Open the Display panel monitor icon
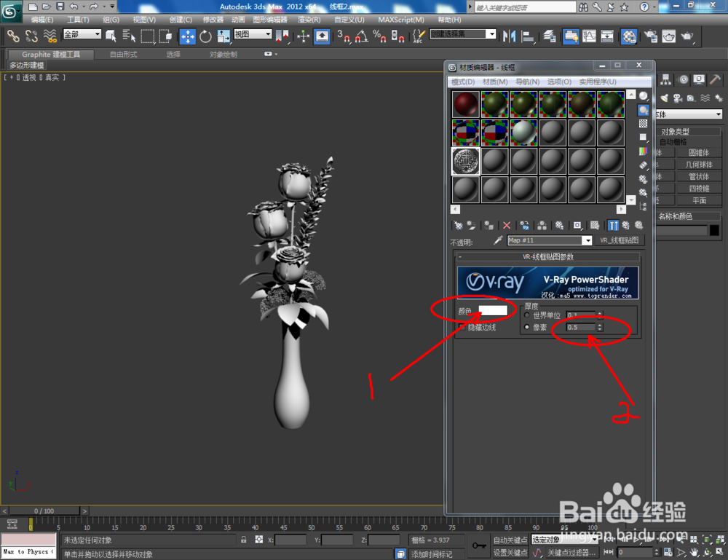Viewport: 728px width, 560px height. coord(699,79)
